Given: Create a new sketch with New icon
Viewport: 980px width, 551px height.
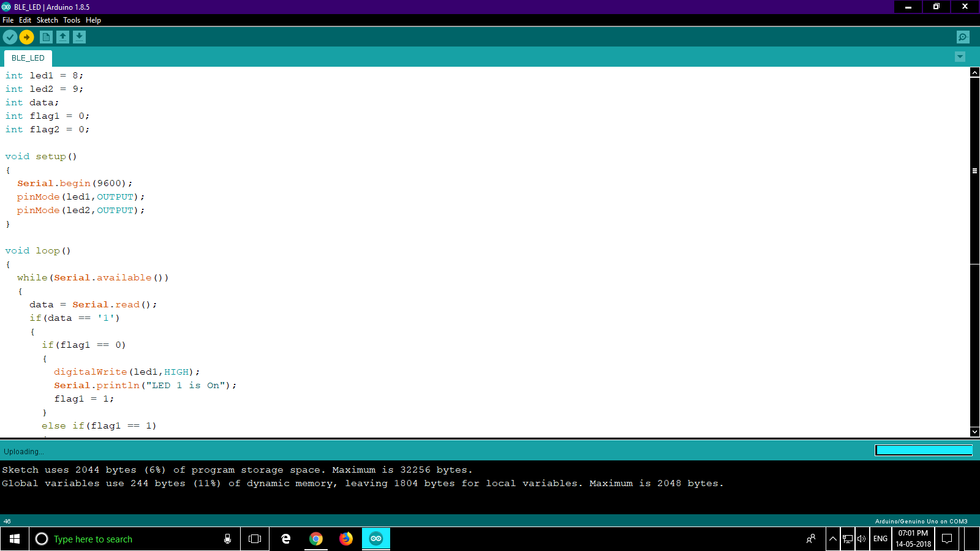Looking at the screenshot, I should tap(46, 37).
